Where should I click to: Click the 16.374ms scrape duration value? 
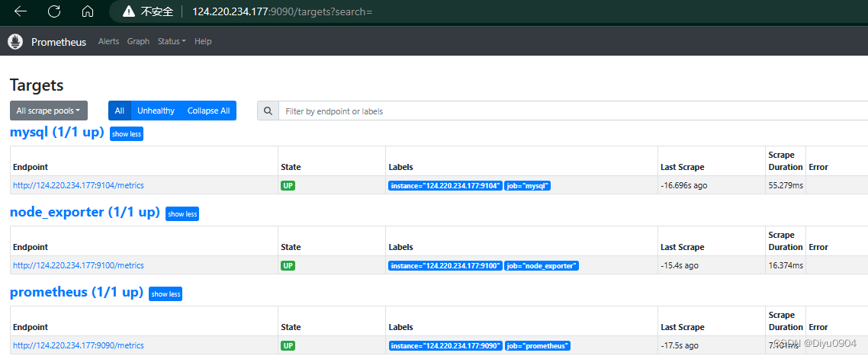tap(786, 265)
